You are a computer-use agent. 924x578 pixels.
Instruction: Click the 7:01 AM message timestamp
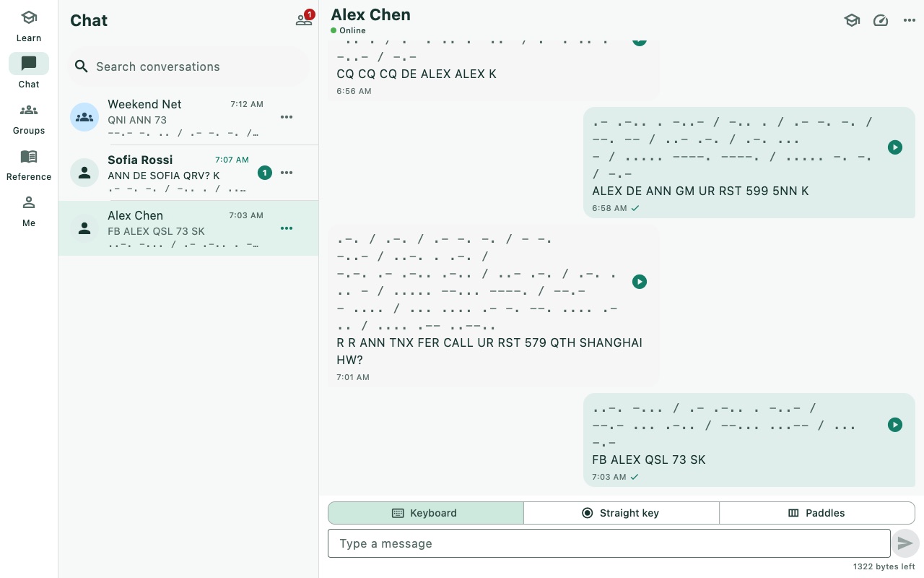coord(353,377)
